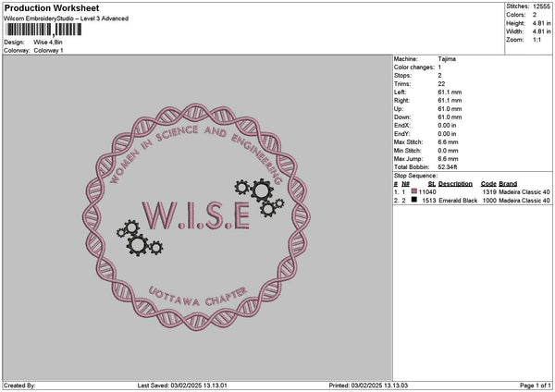Screen dimensions: 555x392
Task: Click the Stitches count value 12555
Action: click(x=542, y=6)
